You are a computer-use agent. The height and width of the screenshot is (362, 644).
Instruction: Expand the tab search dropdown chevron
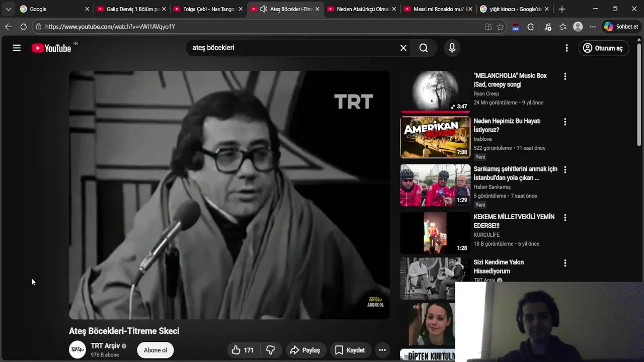(8, 9)
